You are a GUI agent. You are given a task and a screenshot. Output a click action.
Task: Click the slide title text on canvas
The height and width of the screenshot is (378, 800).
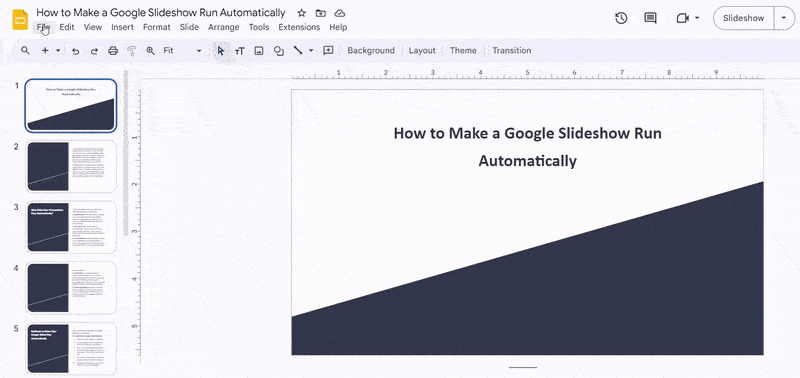click(528, 147)
